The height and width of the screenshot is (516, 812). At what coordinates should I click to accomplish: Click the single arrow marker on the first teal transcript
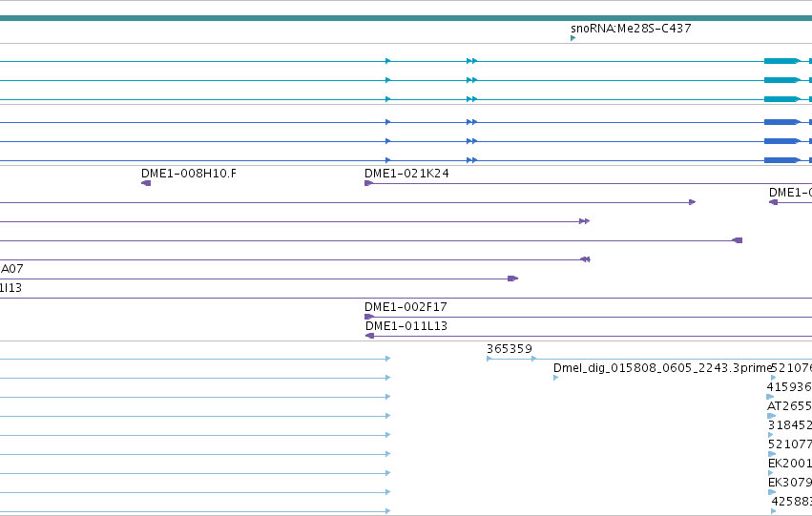(388, 61)
